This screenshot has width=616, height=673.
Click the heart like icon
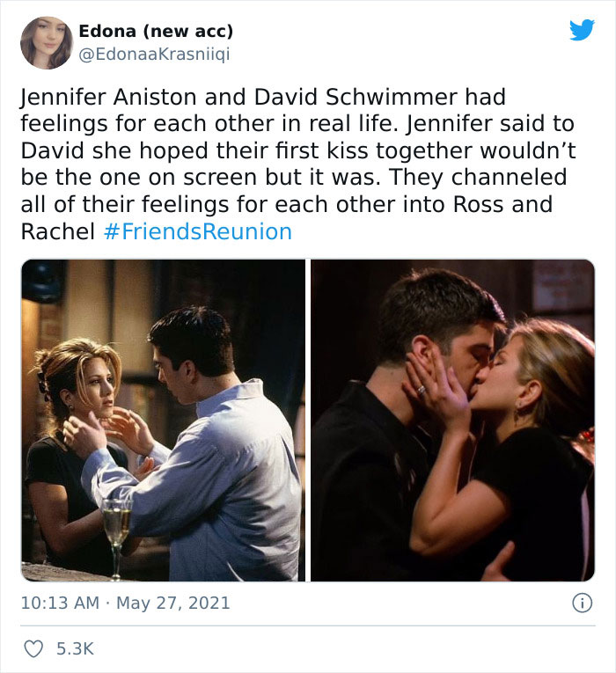click(x=33, y=648)
